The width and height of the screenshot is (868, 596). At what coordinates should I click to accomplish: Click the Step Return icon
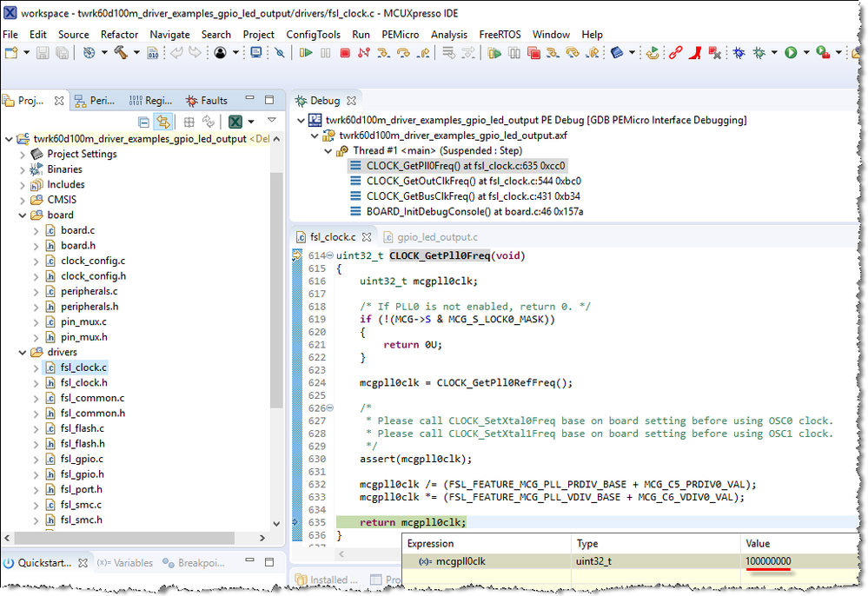coord(423,53)
